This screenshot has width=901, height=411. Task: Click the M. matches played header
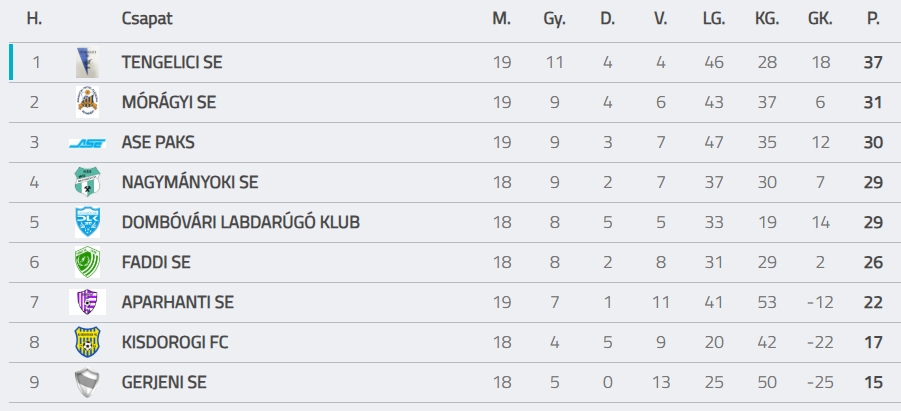pyautogui.click(x=502, y=19)
